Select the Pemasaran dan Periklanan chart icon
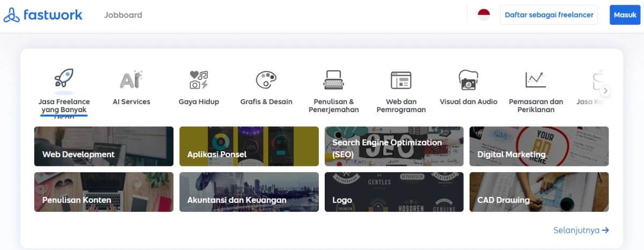This screenshot has width=644, height=250. 536,80
